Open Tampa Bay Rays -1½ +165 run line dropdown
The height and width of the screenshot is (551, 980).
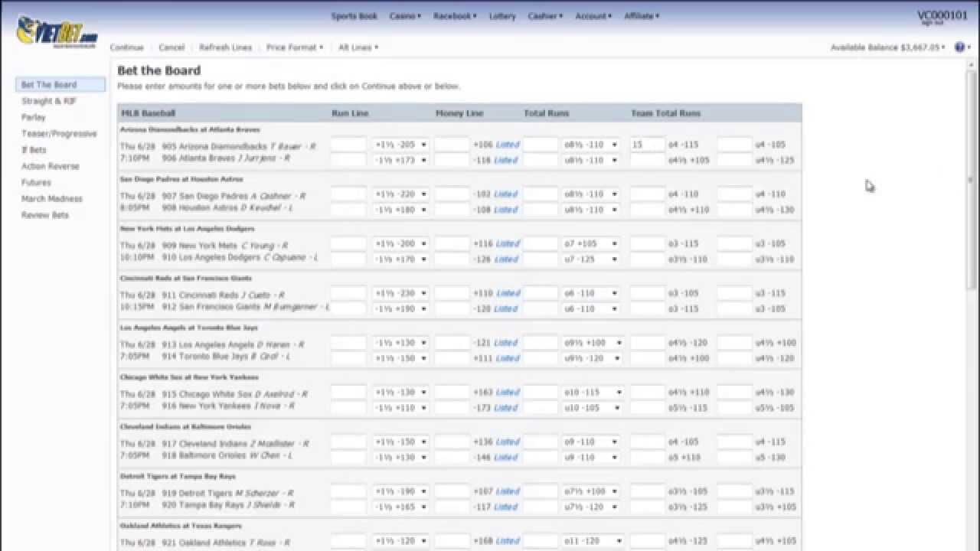400,507
